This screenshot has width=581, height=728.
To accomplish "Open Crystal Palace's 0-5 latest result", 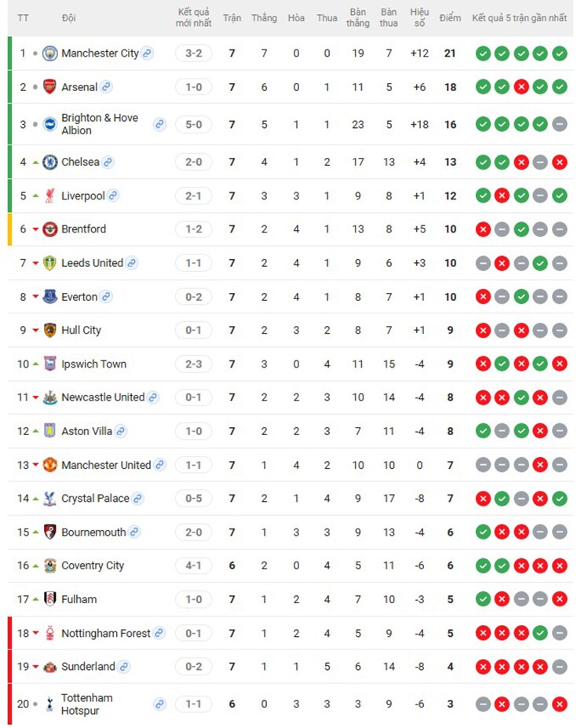I will coord(193,498).
